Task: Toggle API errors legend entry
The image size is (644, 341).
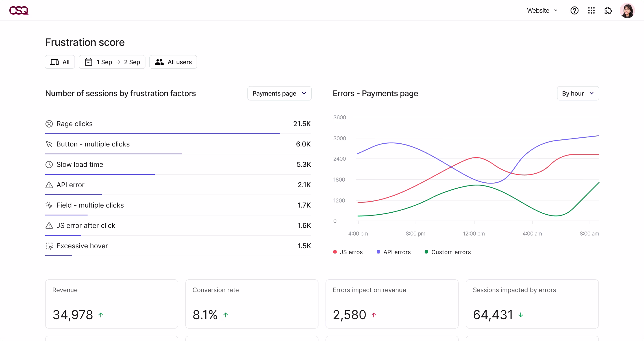Action: pyautogui.click(x=394, y=252)
